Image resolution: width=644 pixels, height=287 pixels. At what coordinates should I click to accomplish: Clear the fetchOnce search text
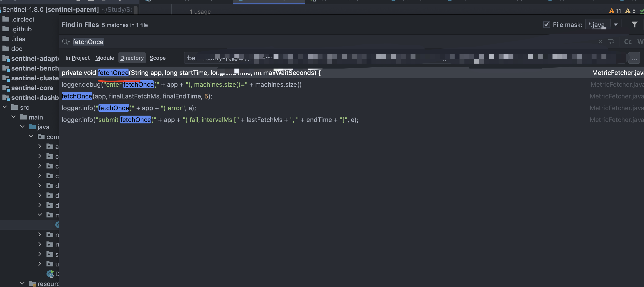600,42
